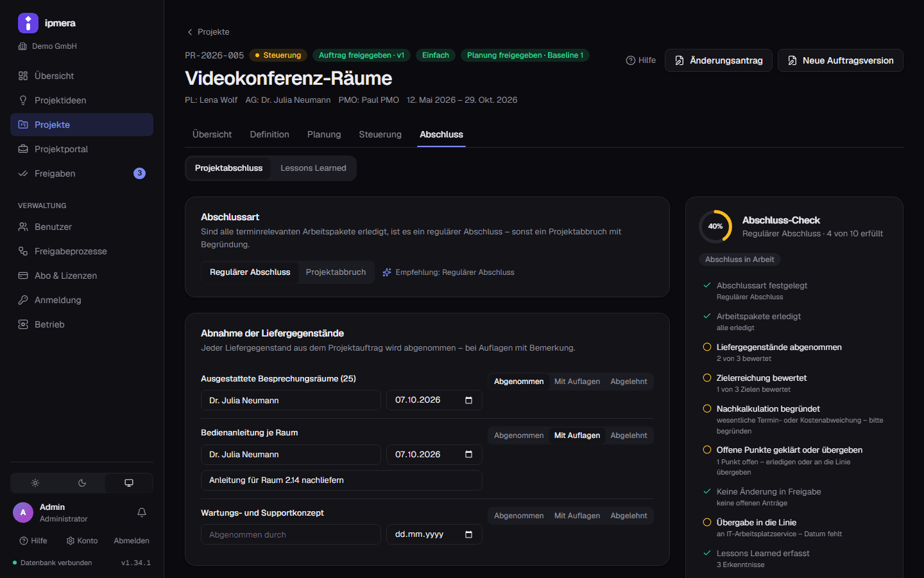Open the Steuerung tab
This screenshot has width=924, height=578.
pyautogui.click(x=380, y=134)
